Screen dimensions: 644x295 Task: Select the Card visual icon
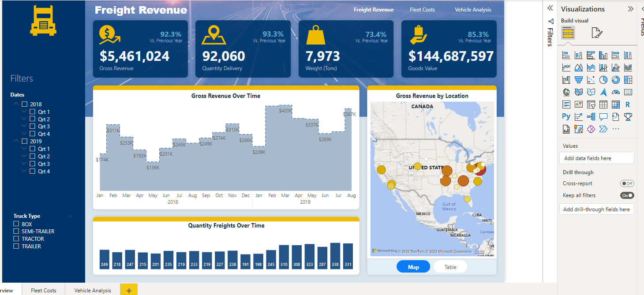click(x=628, y=92)
